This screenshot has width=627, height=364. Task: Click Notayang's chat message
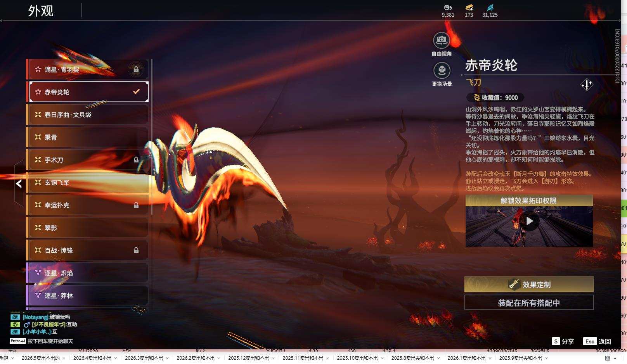(46, 317)
